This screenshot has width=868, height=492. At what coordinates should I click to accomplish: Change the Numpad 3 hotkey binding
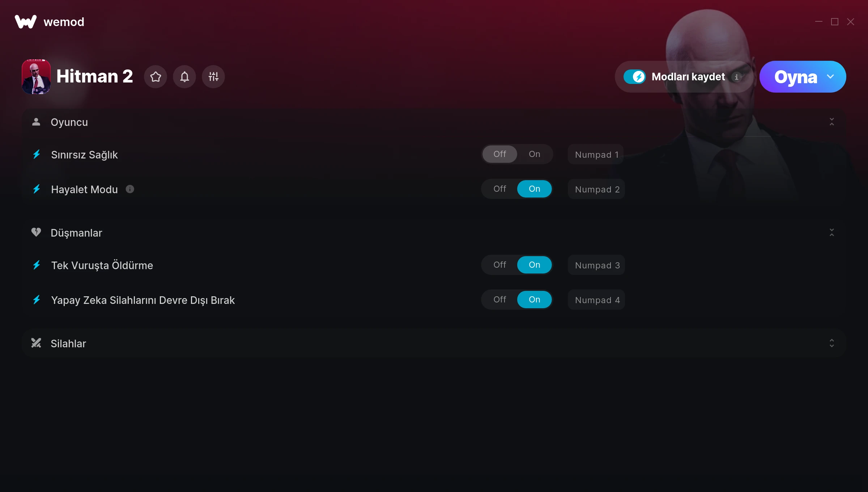tap(596, 265)
